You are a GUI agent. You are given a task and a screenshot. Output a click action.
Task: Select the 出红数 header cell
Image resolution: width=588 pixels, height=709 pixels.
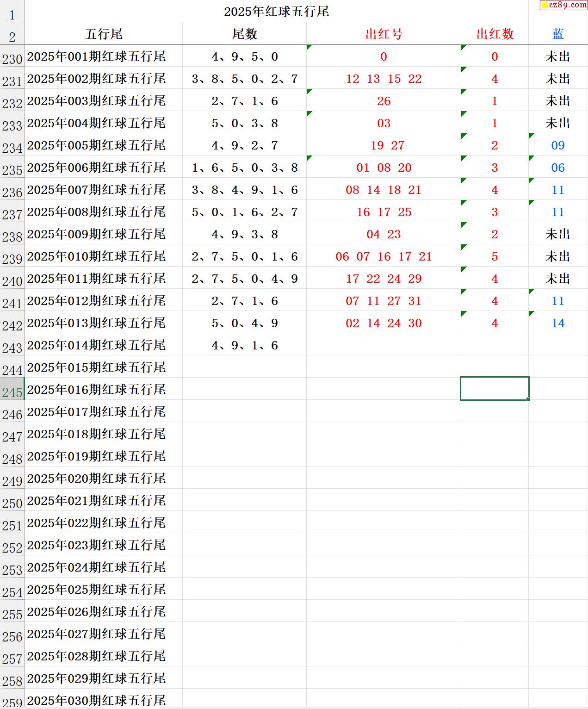(x=495, y=34)
